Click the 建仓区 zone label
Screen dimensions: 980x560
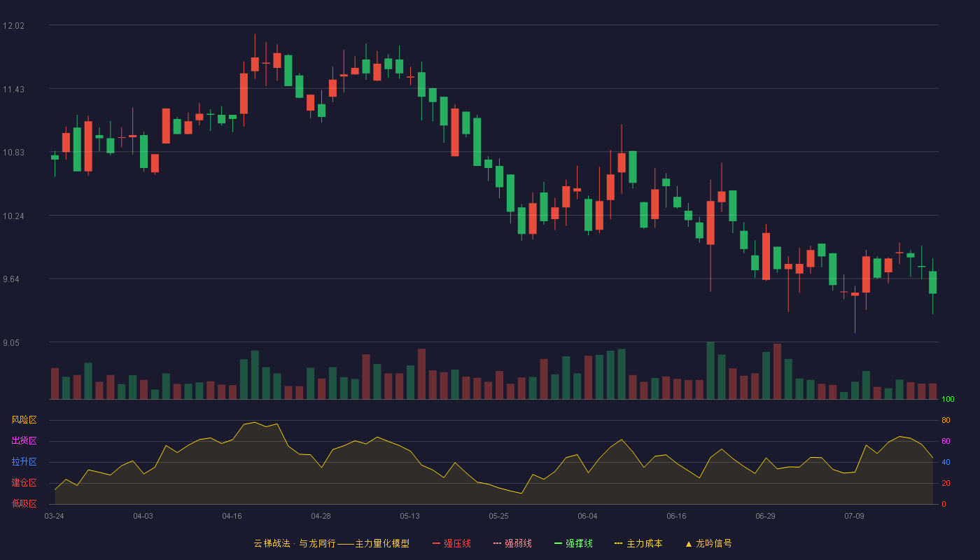(24, 483)
